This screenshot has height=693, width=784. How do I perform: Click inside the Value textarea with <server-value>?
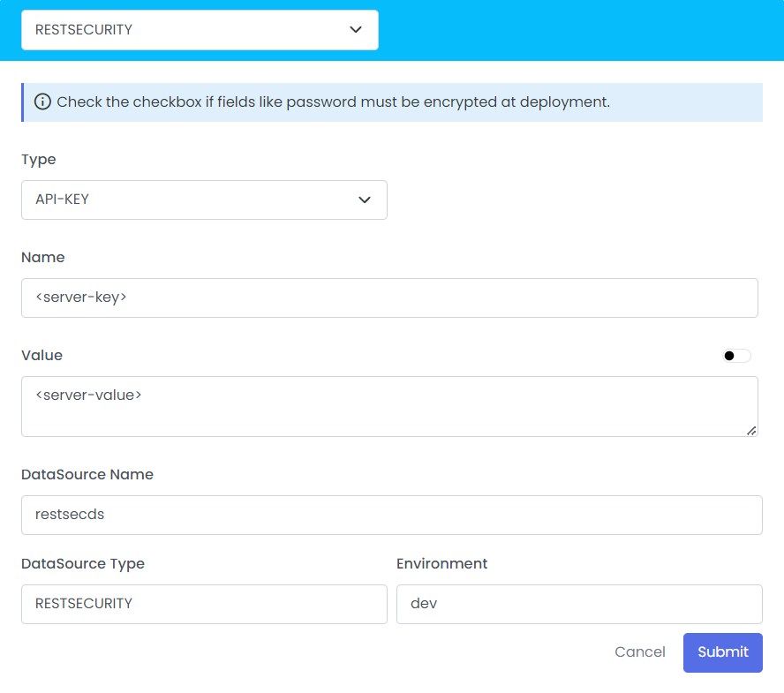click(x=389, y=406)
